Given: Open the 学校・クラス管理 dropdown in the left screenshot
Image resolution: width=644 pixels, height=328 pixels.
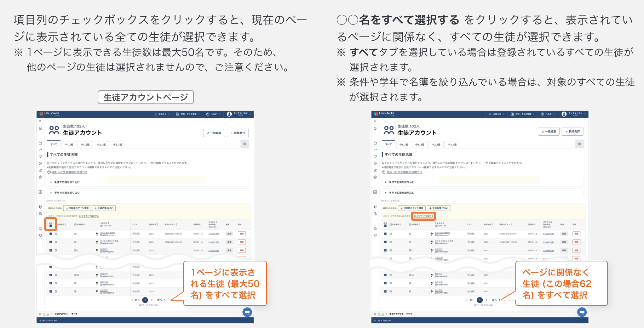Looking at the screenshot, I should 188,114.
